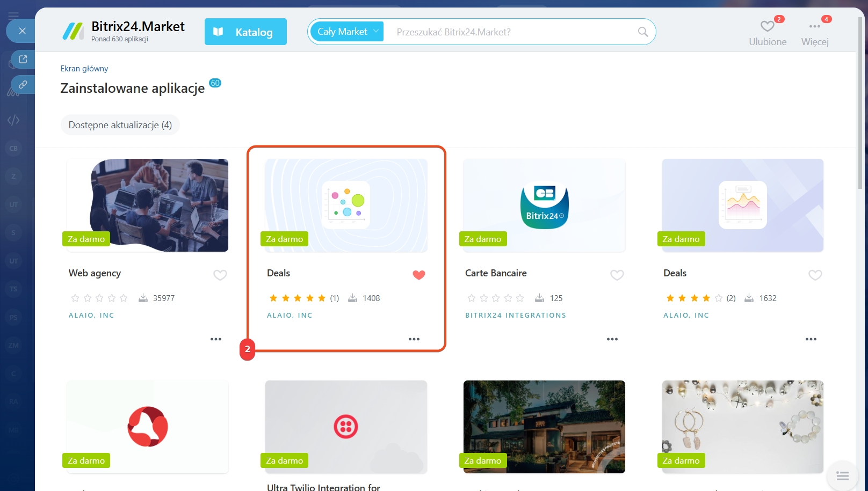The image size is (868, 491).
Task: Open the PS item in the left sidebar
Action: [13, 317]
